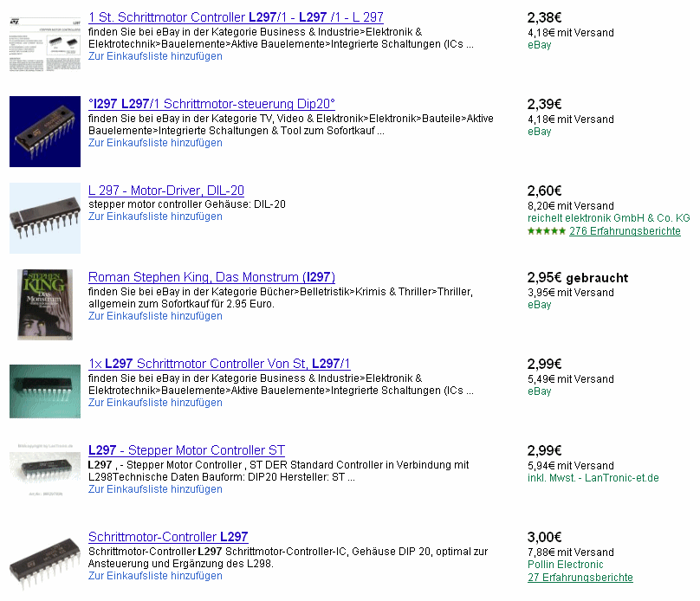Add L 297 Motor-Driver to Einkaufsliste
The height and width of the screenshot is (601, 700).
tap(155, 216)
